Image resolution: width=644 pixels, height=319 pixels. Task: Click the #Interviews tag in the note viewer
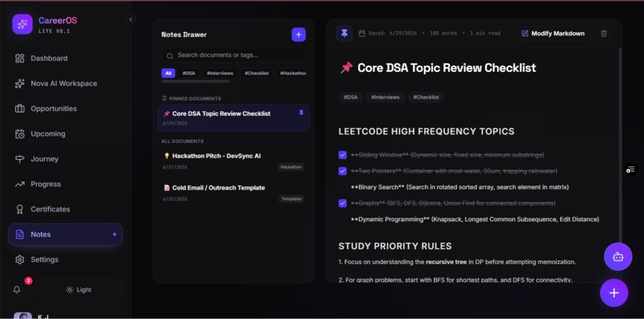pyautogui.click(x=385, y=98)
